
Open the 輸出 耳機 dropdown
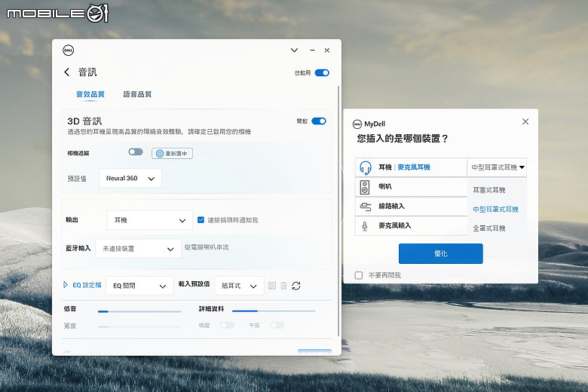coord(149,220)
